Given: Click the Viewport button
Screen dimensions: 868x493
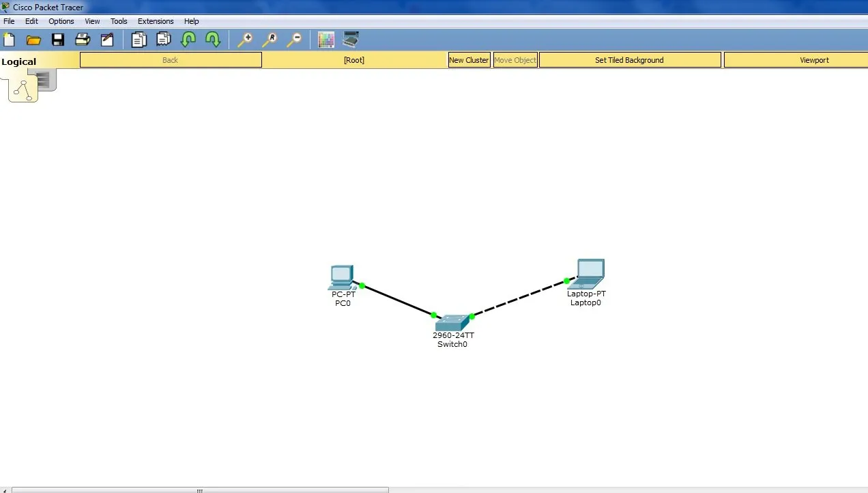Looking at the screenshot, I should click(796, 60).
